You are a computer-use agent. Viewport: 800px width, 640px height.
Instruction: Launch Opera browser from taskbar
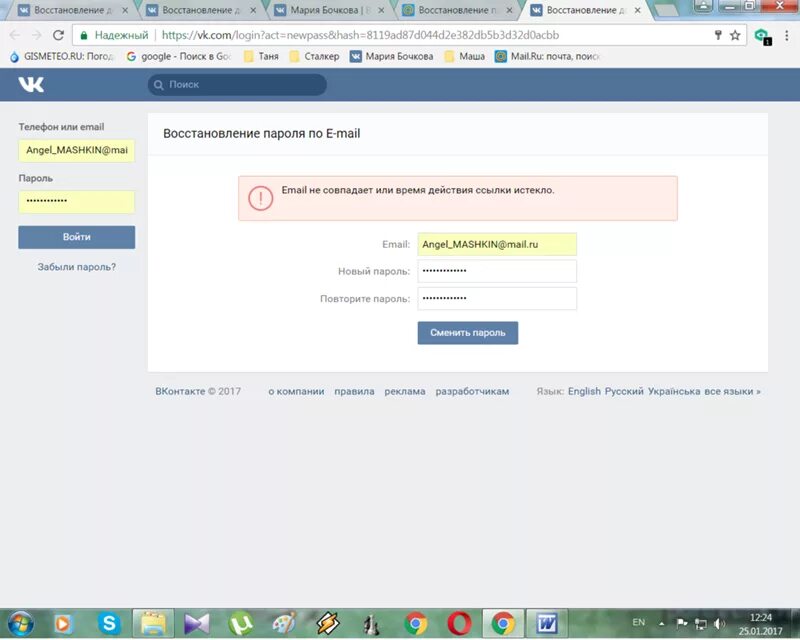click(459, 624)
